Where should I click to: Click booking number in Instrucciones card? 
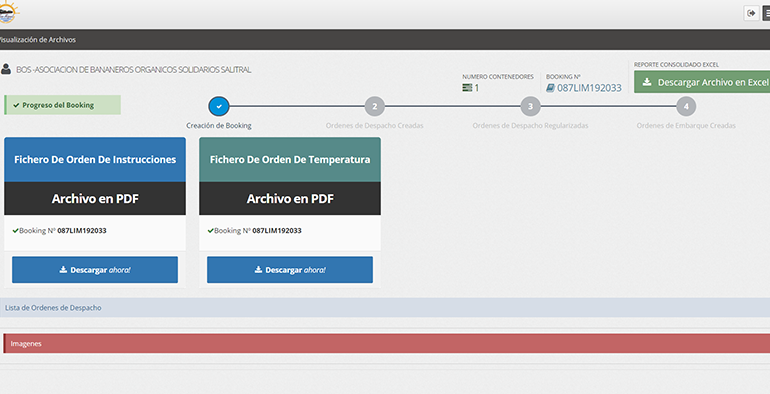coord(82,230)
